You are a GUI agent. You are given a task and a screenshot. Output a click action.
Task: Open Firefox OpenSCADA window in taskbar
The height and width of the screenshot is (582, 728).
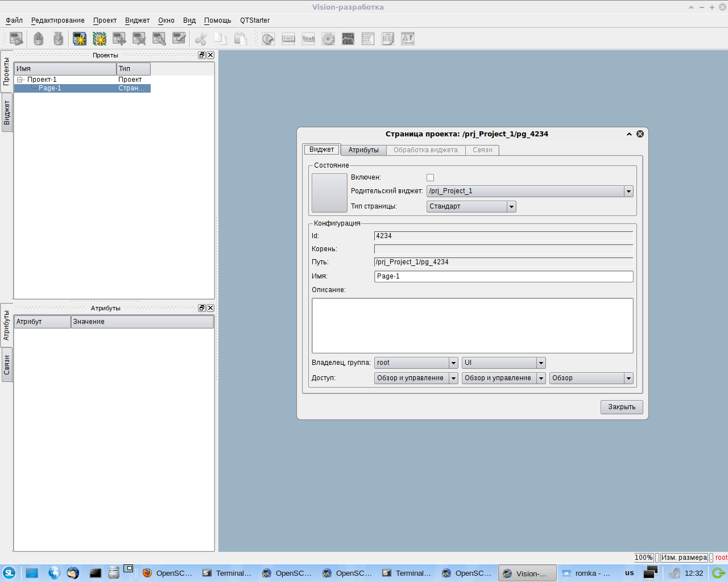pos(168,573)
